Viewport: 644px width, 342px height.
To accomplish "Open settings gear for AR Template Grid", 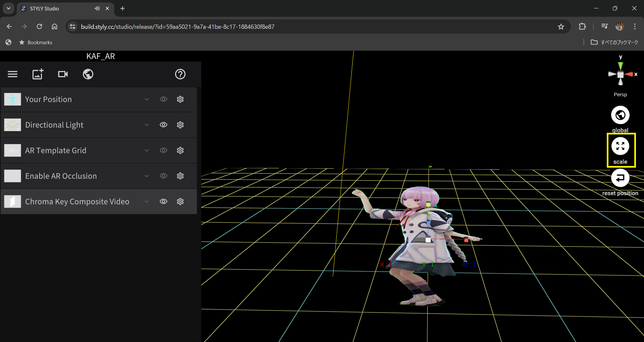I will coord(180,150).
